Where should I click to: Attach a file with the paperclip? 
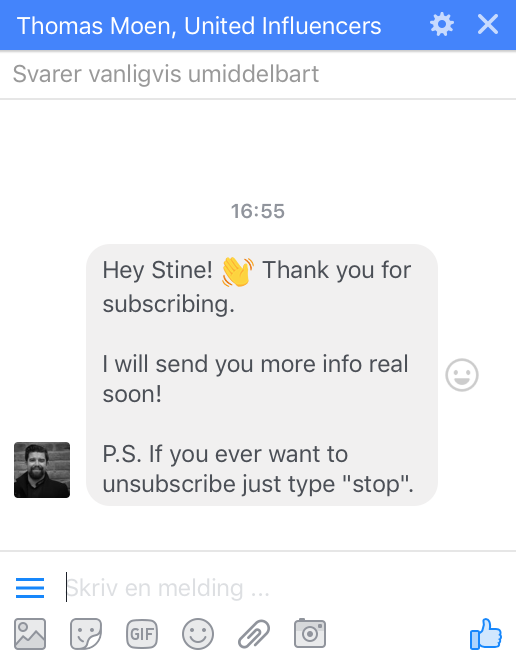click(254, 634)
